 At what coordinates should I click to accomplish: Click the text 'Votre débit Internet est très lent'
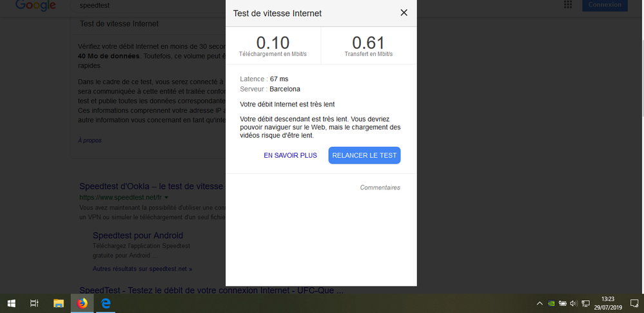click(x=288, y=104)
